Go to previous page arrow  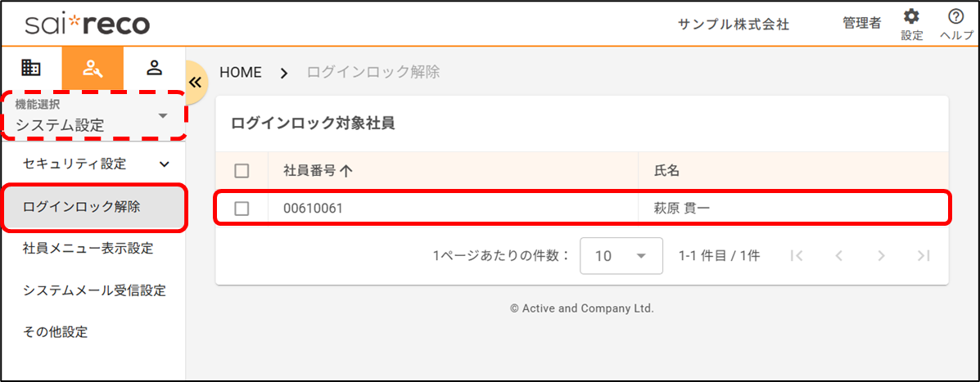838,256
